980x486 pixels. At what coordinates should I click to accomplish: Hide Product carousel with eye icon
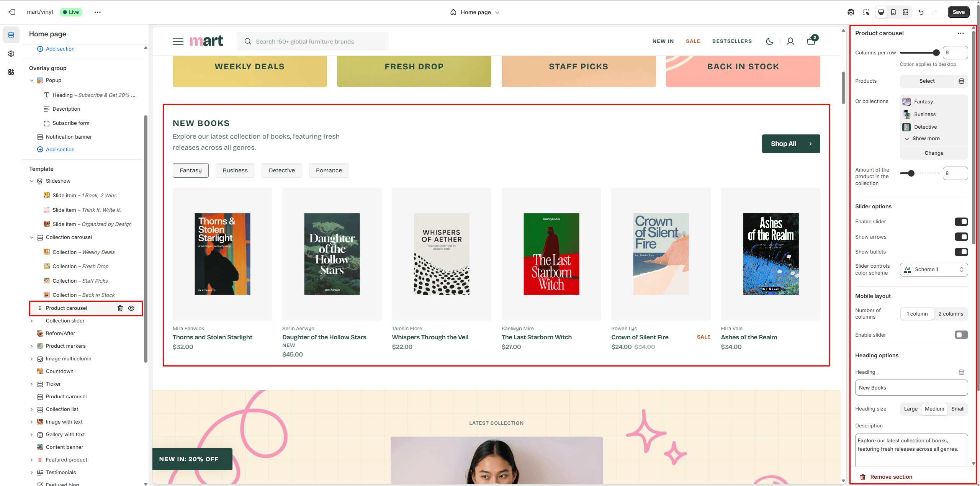tap(131, 308)
